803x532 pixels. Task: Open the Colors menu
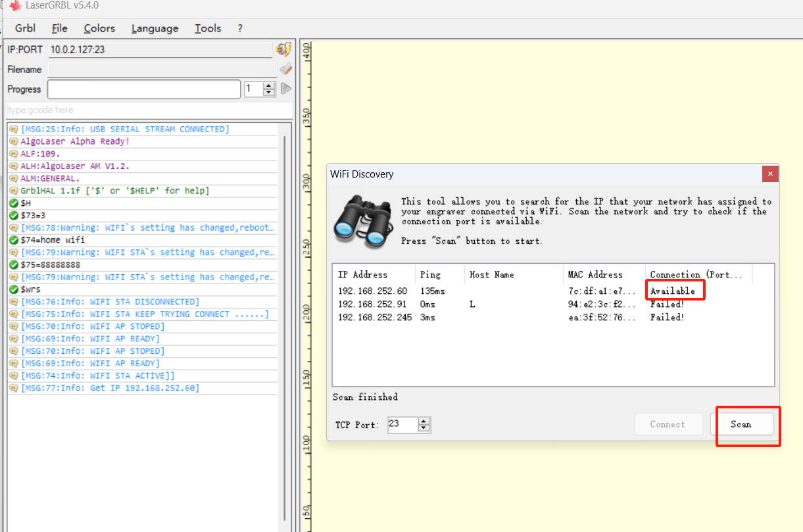coord(99,28)
